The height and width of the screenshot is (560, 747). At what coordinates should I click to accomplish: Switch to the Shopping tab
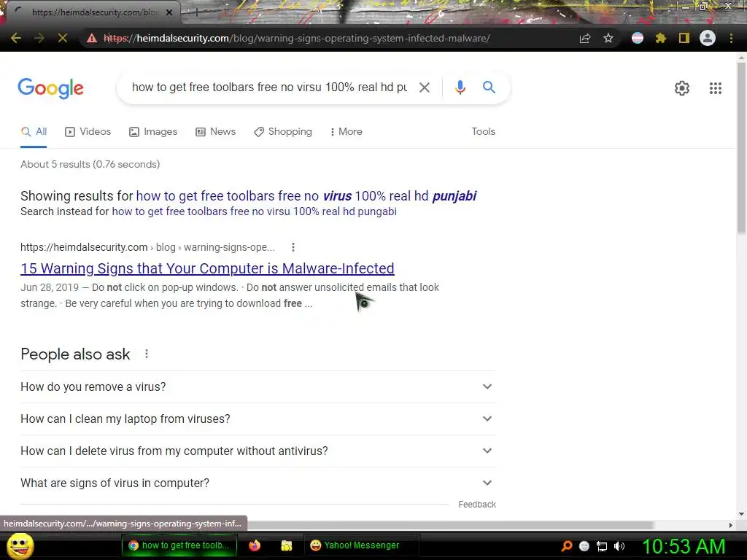pos(283,131)
